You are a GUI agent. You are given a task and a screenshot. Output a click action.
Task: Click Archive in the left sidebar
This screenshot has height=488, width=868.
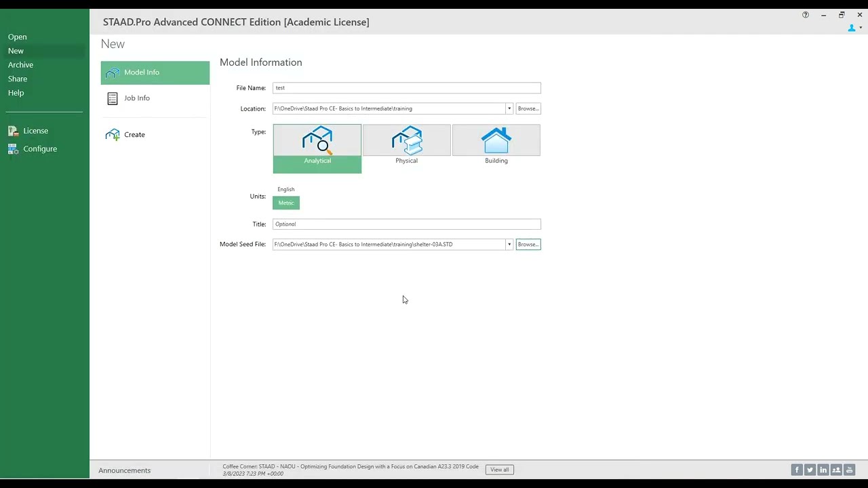click(20, 65)
